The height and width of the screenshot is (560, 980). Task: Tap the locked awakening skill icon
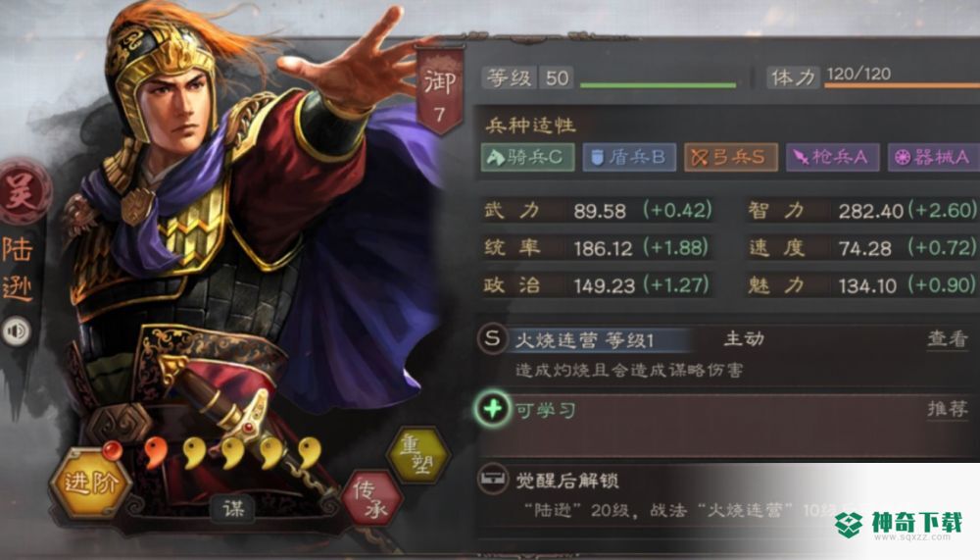493,480
